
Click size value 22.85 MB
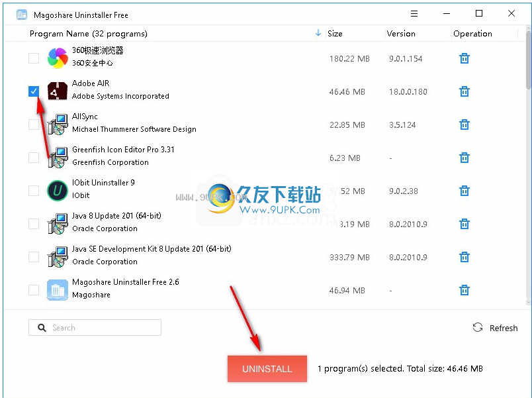[347, 125]
